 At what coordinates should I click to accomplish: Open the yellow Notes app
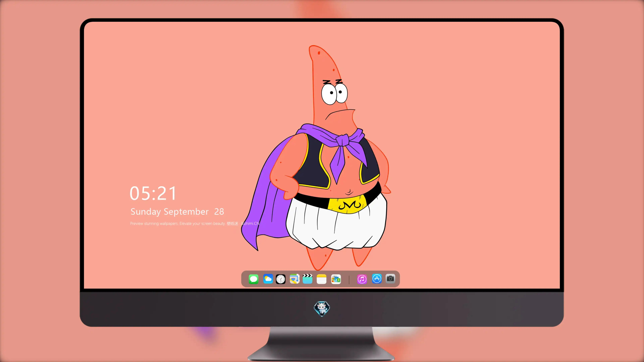point(321,279)
